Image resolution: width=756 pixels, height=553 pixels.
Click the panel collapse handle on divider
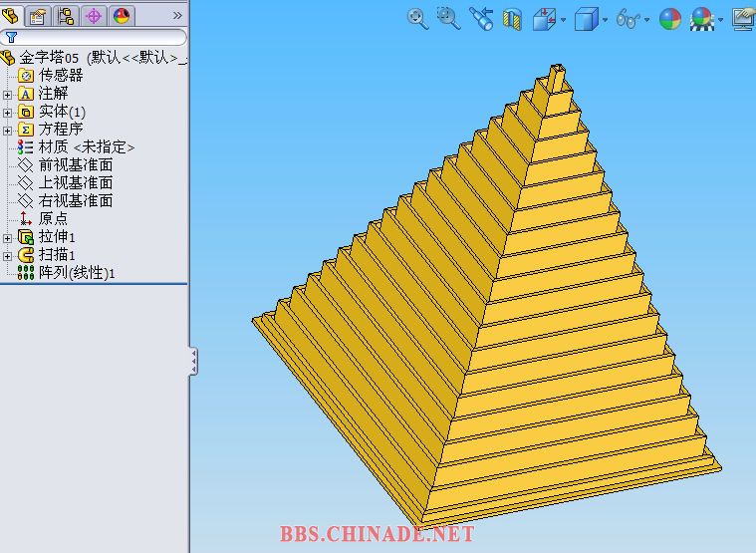coord(193,361)
